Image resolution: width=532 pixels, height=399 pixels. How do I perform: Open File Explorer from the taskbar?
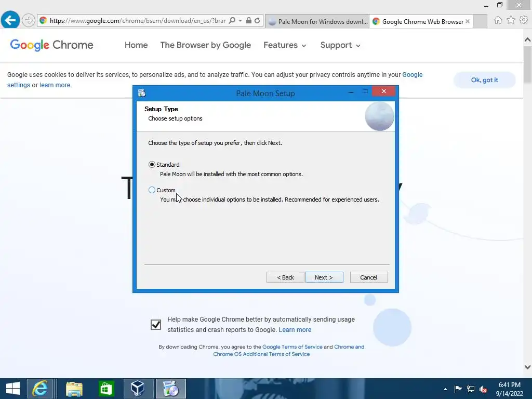[74, 389]
